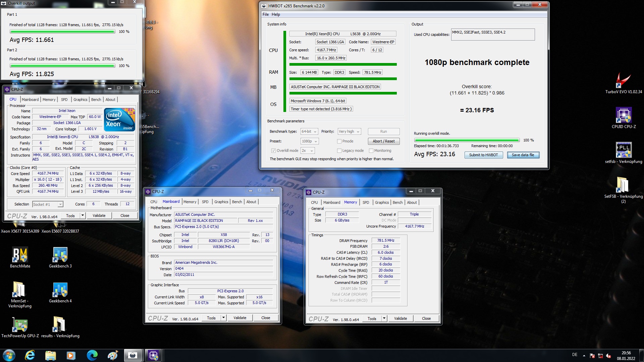This screenshot has width=644, height=362.
Task: Open Socket #1 selection dropdown
Action: (48, 204)
